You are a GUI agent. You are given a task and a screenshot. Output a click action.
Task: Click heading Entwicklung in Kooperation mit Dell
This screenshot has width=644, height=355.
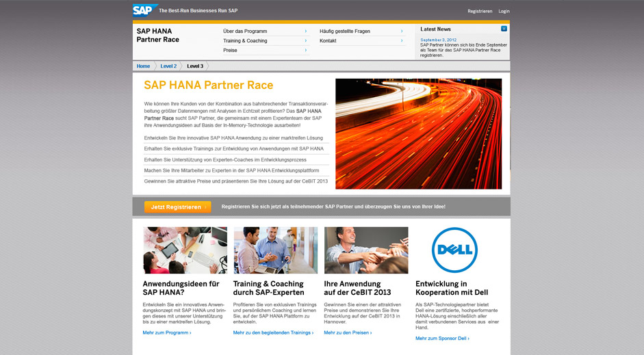tap(452, 288)
